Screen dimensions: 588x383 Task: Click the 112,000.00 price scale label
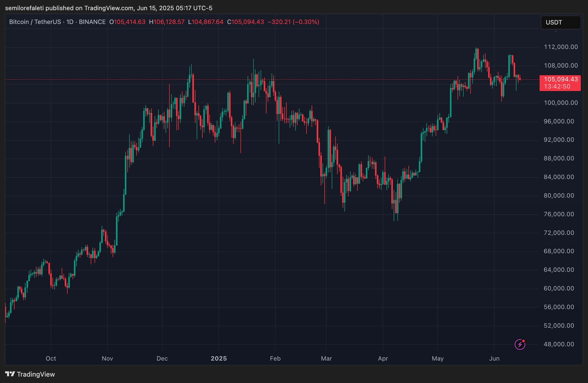pyautogui.click(x=561, y=47)
